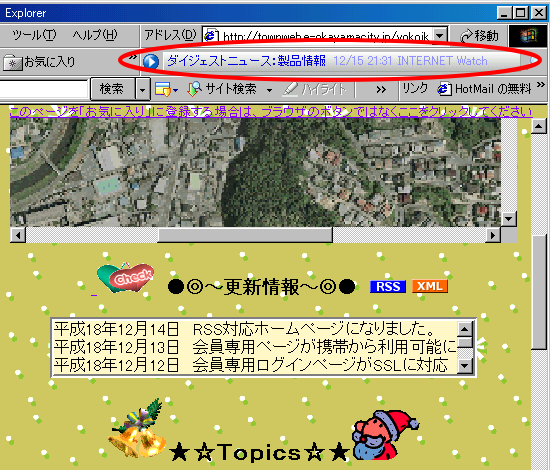This screenshot has height=470, width=550.
Task: Click the blue play icon on news ticker
Action: point(151,61)
